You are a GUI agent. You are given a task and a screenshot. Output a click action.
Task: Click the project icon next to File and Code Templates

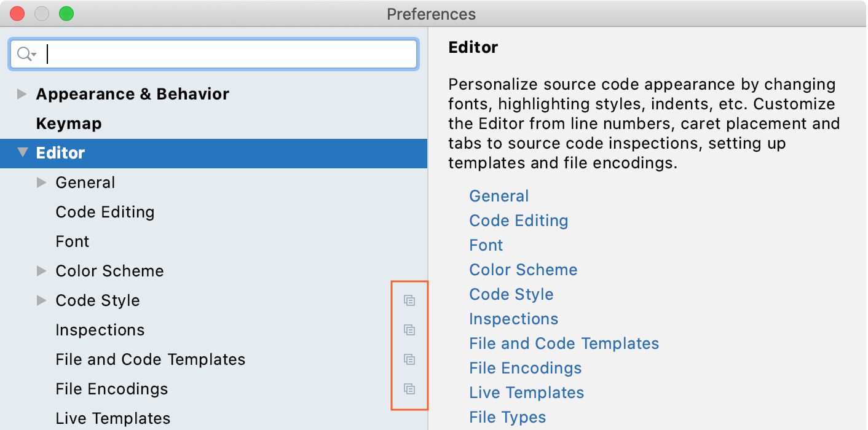(x=409, y=359)
